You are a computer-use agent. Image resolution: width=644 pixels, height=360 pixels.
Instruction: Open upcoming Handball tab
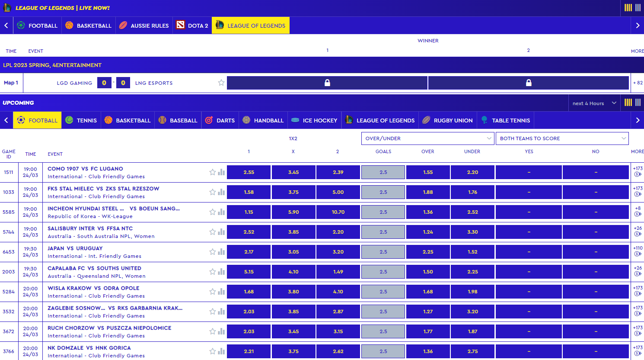pos(263,120)
